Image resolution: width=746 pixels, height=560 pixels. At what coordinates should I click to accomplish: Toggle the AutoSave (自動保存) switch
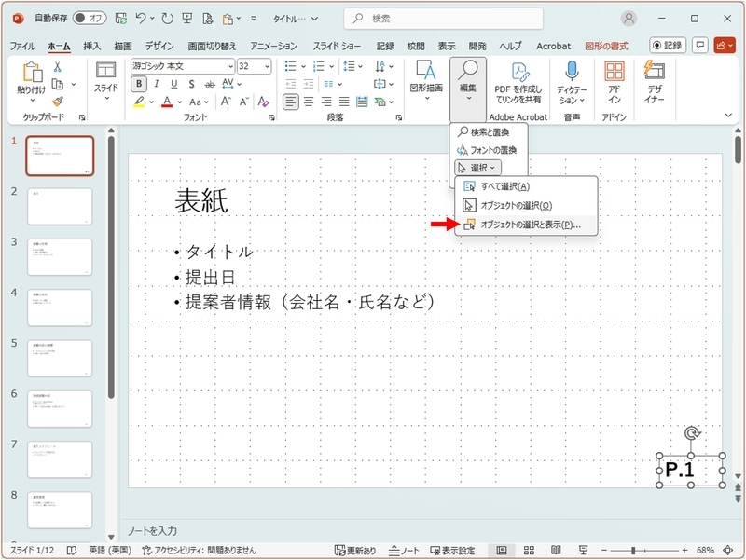click(90, 18)
